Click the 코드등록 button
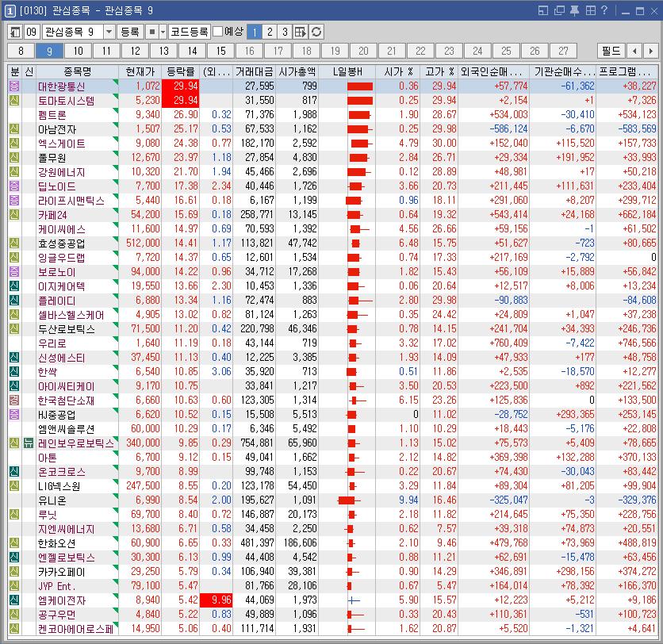Image resolution: width=663 pixels, height=644 pixels. click(190, 32)
